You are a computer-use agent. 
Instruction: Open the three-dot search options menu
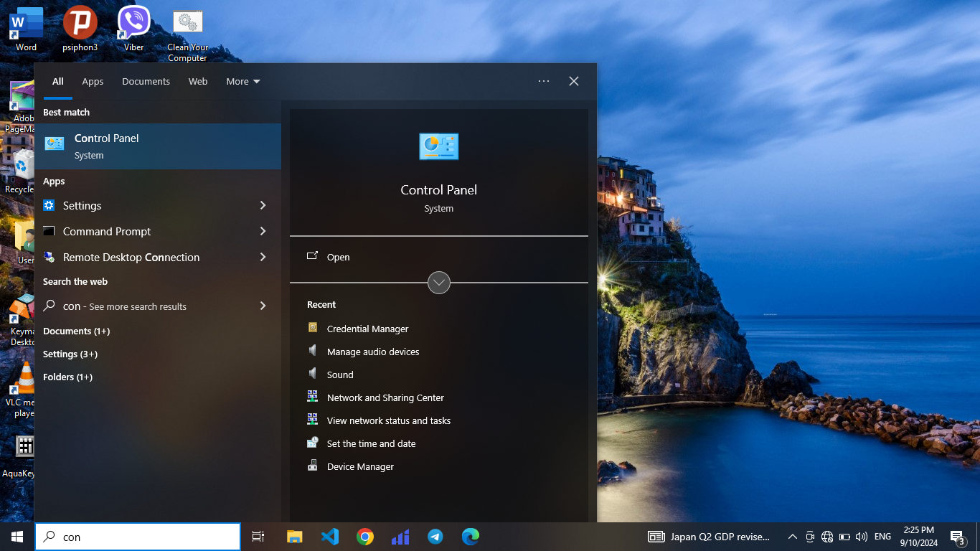pyautogui.click(x=544, y=81)
